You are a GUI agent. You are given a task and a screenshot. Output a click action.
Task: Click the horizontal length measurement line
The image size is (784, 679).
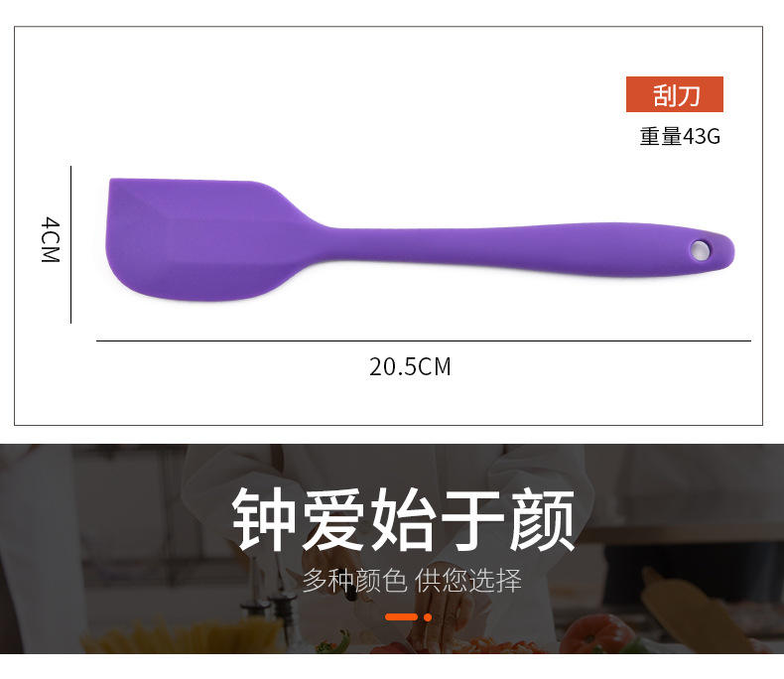point(424,341)
